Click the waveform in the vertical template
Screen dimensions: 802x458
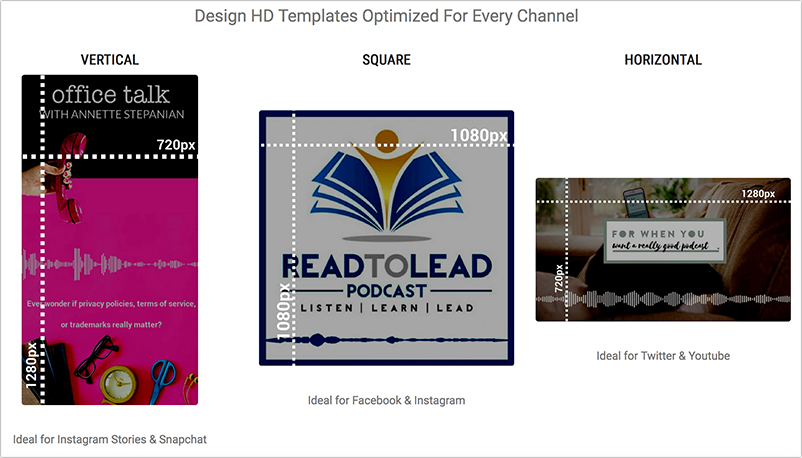pos(109,264)
